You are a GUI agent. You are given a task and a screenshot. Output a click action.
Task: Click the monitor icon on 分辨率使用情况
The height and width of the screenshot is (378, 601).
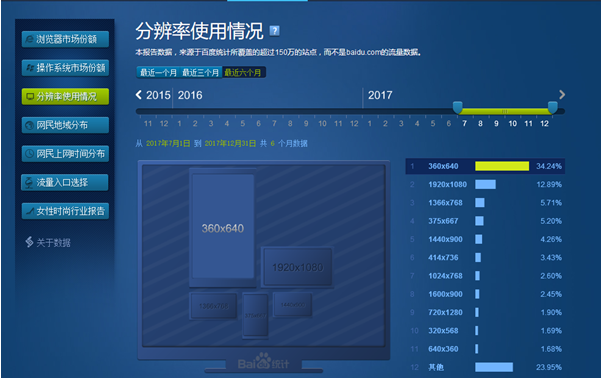(30, 97)
